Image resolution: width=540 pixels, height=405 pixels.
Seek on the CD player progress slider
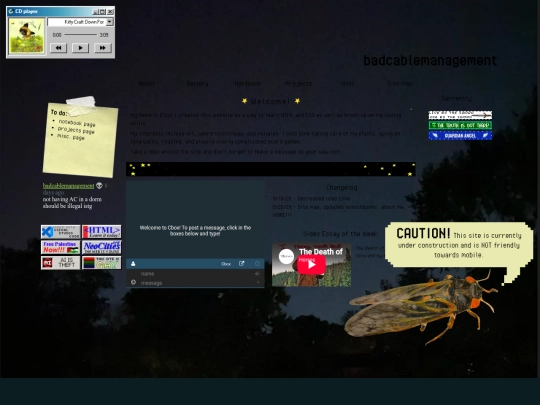81,34
